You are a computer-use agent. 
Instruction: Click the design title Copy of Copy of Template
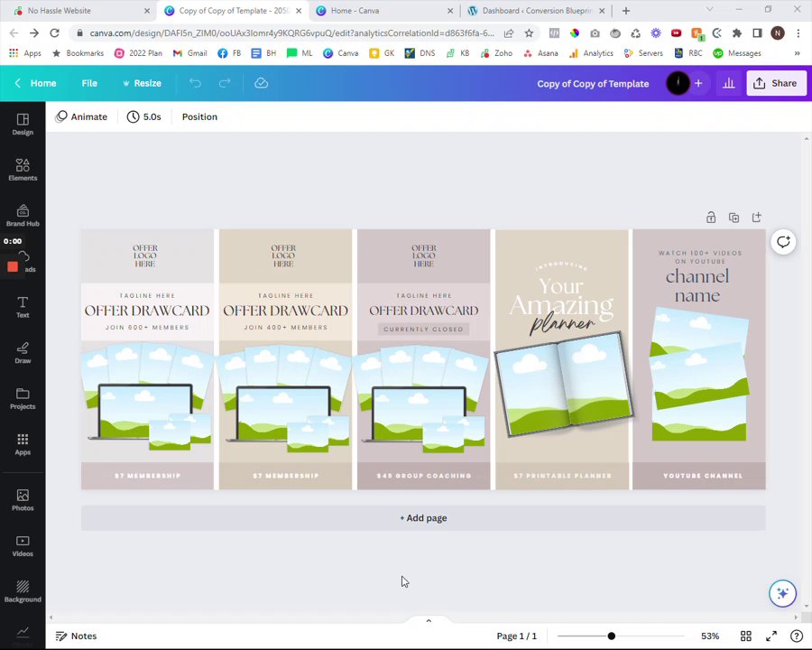593,83
